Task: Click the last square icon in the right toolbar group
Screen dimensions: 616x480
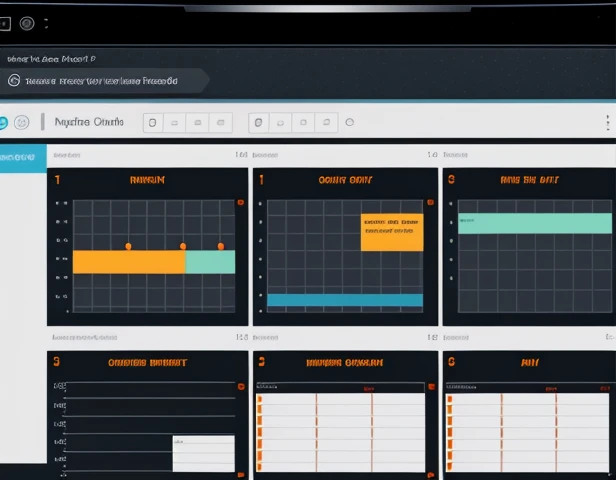Action: click(326, 123)
